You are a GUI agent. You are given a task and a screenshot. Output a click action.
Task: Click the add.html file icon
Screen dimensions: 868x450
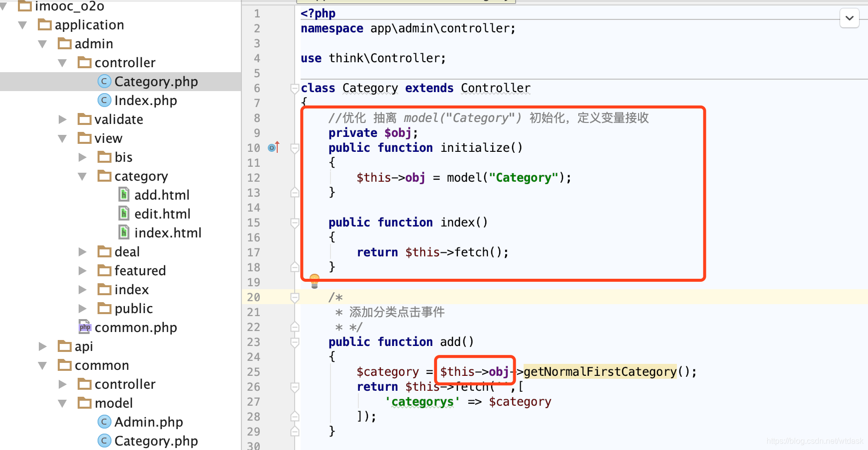point(124,195)
